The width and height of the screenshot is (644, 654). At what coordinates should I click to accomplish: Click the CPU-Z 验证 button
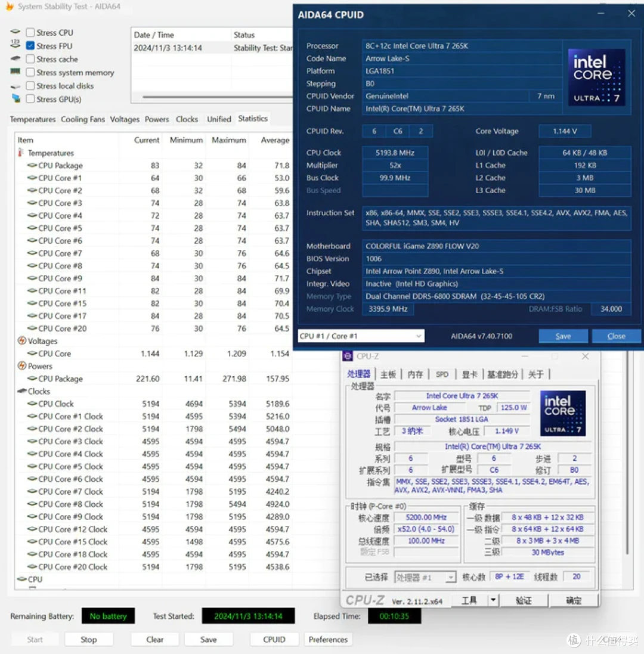click(x=524, y=600)
